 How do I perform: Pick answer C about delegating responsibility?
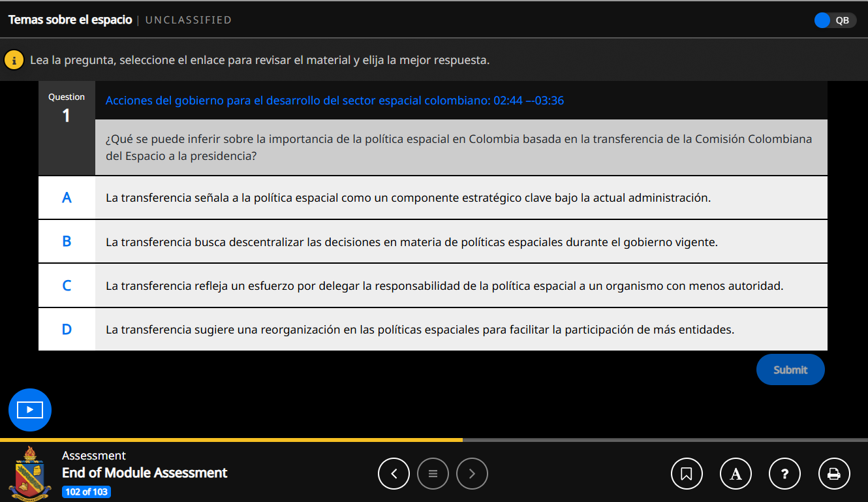pos(433,286)
